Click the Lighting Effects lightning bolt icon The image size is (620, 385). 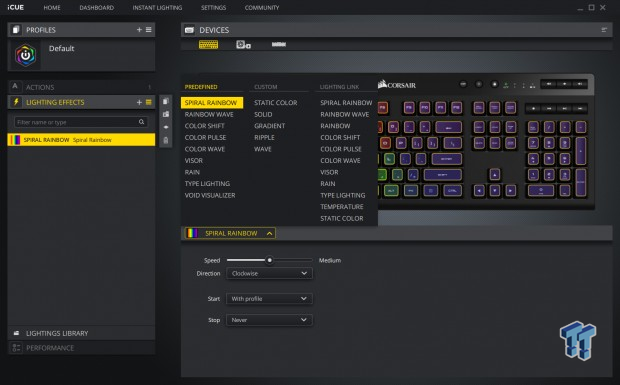click(16, 102)
